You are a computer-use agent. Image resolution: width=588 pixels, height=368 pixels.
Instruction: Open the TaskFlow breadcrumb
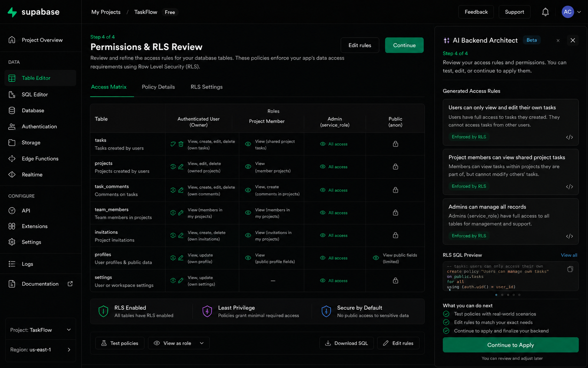tap(146, 12)
